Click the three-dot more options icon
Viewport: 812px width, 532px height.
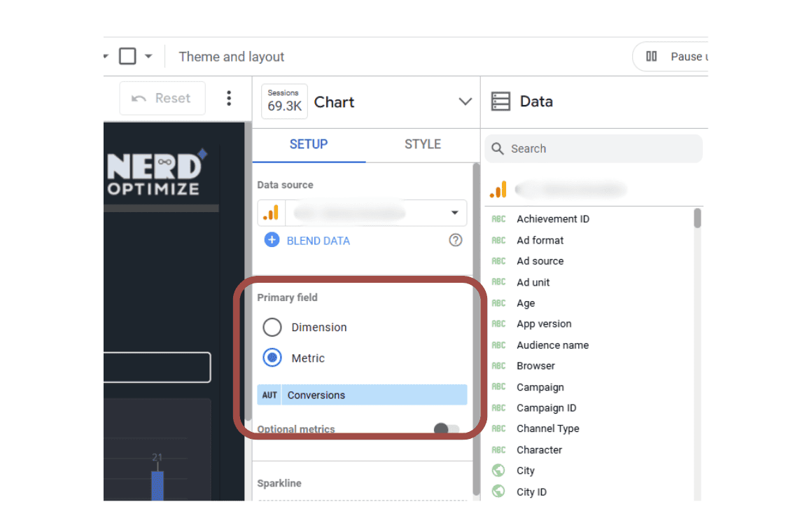click(228, 99)
